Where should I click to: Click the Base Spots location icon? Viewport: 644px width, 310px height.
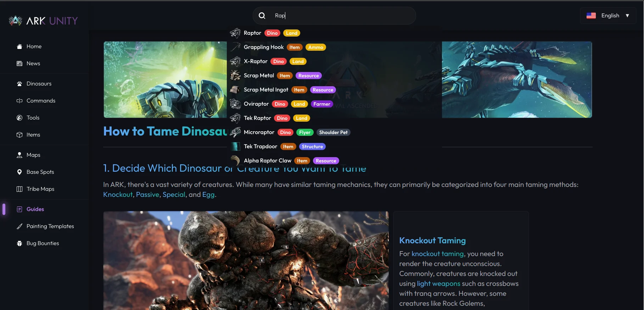(19, 172)
